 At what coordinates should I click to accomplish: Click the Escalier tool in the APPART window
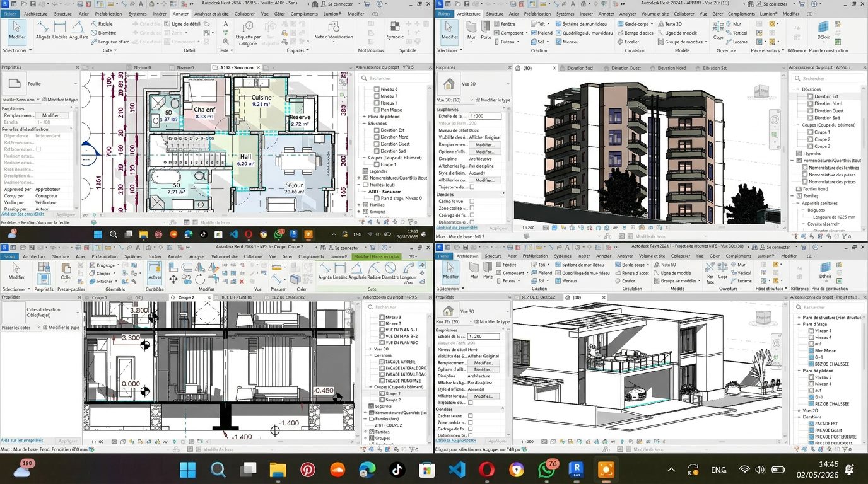[628, 42]
